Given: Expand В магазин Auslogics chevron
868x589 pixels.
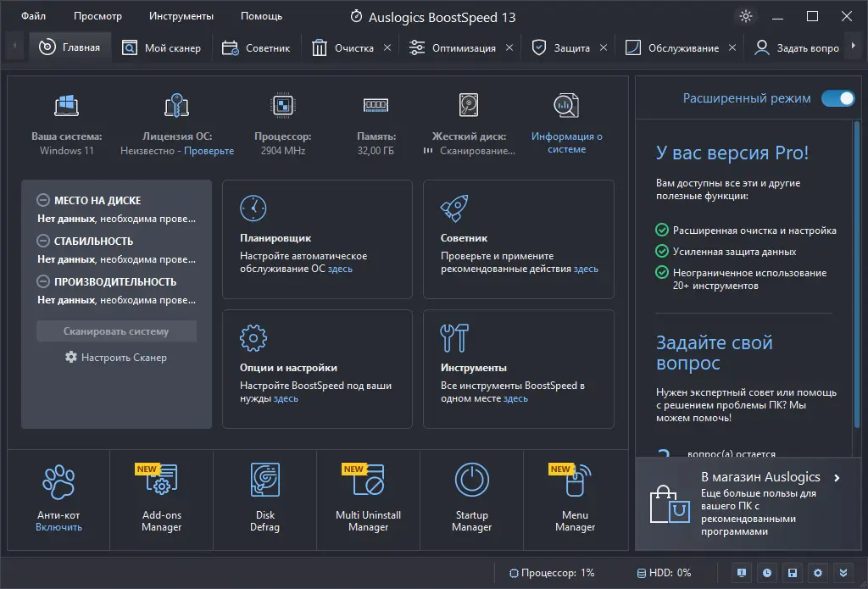Looking at the screenshot, I should (x=837, y=478).
